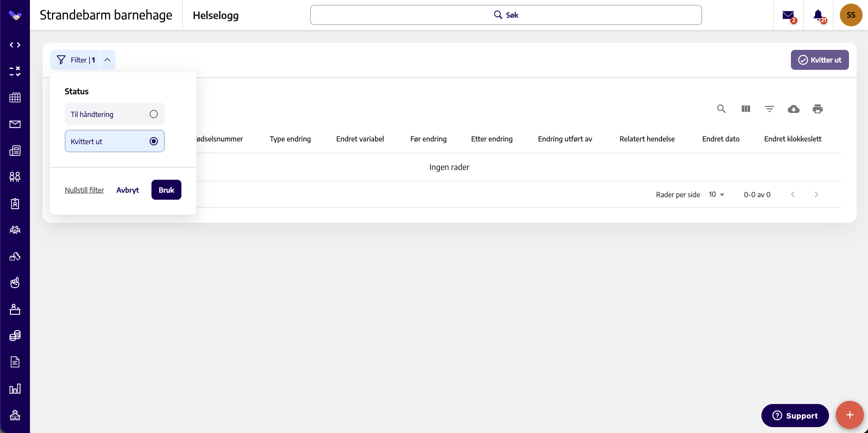Focus the Søk search field

click(506, 15)
